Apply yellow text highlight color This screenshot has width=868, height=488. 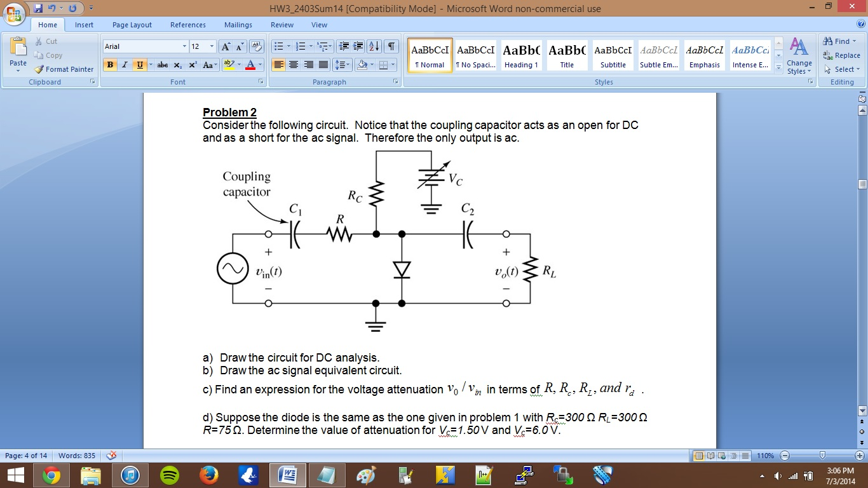pos(229,65)
